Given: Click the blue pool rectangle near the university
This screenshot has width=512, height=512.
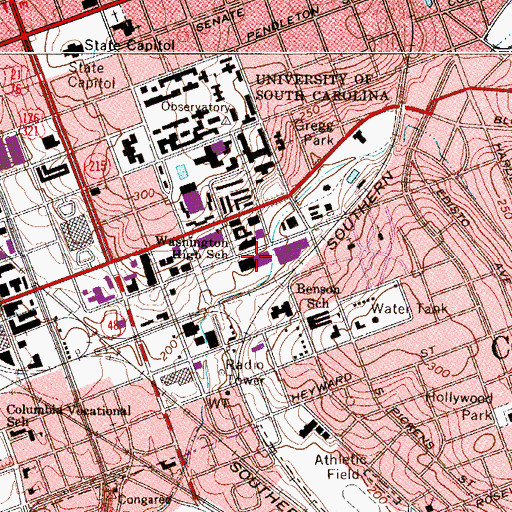Looking at the screenshot, I should [x=181, y=172].
